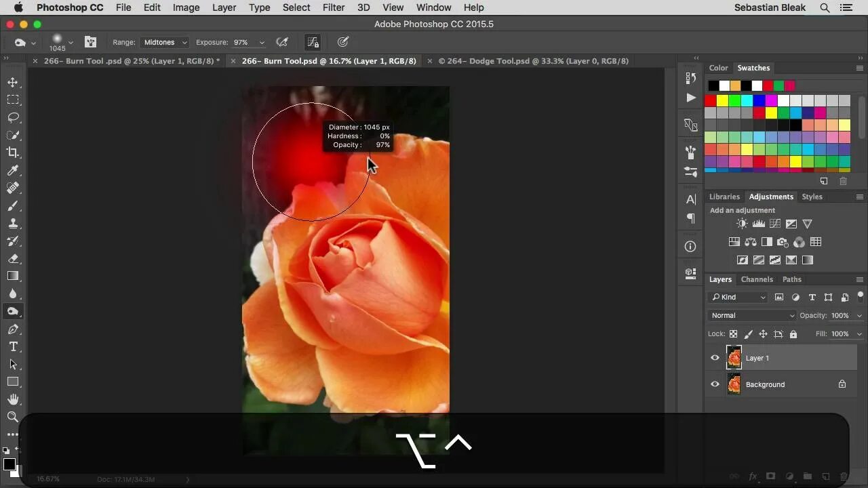
Task: Select the Burn tool in the toolbox
Action: 13,311
